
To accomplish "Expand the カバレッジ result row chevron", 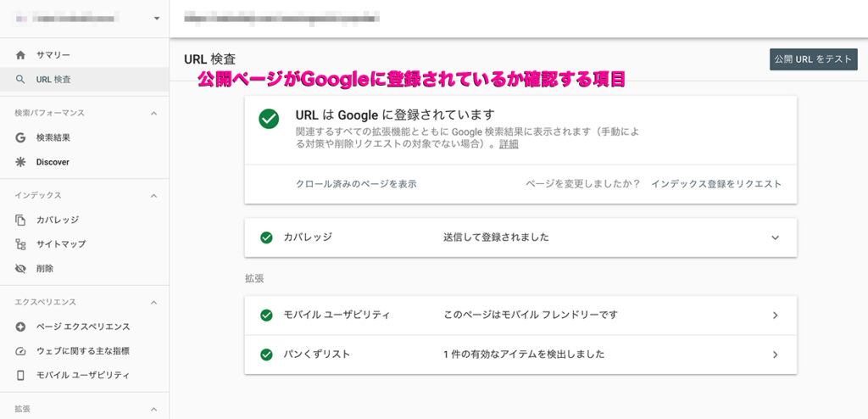I will [775, 237].
